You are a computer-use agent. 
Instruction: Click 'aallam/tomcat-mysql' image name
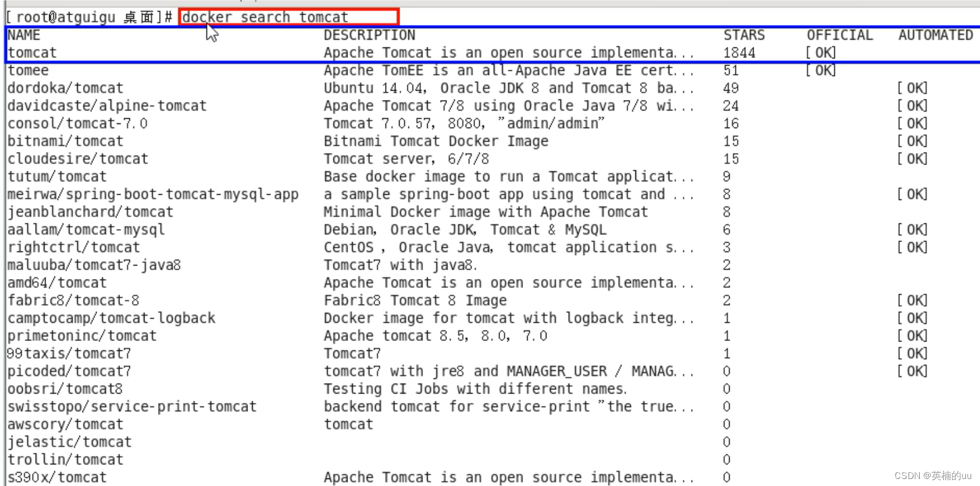86,229
